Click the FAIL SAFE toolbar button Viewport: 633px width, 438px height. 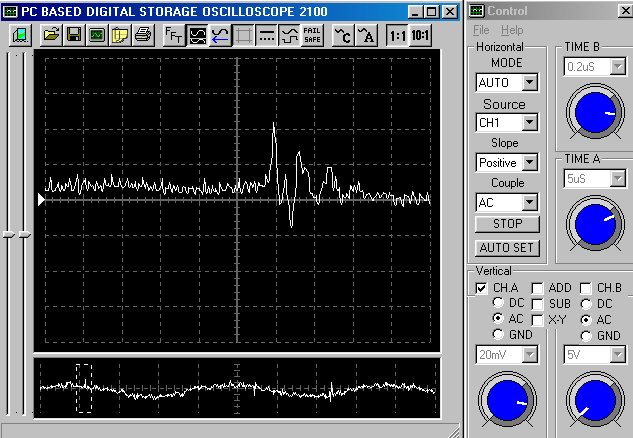tap(312, 35)
